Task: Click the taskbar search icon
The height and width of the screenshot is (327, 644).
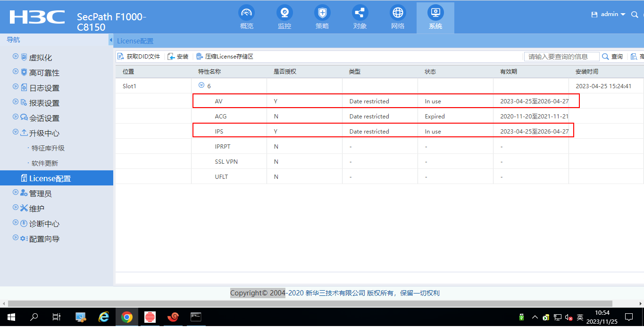Action: tap(34, 317)
